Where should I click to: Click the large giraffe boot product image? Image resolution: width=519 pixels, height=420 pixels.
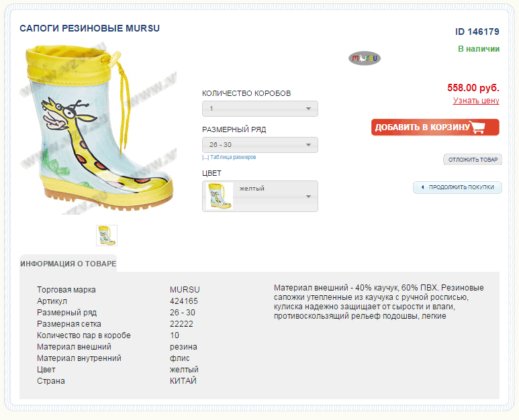[99, 129]
